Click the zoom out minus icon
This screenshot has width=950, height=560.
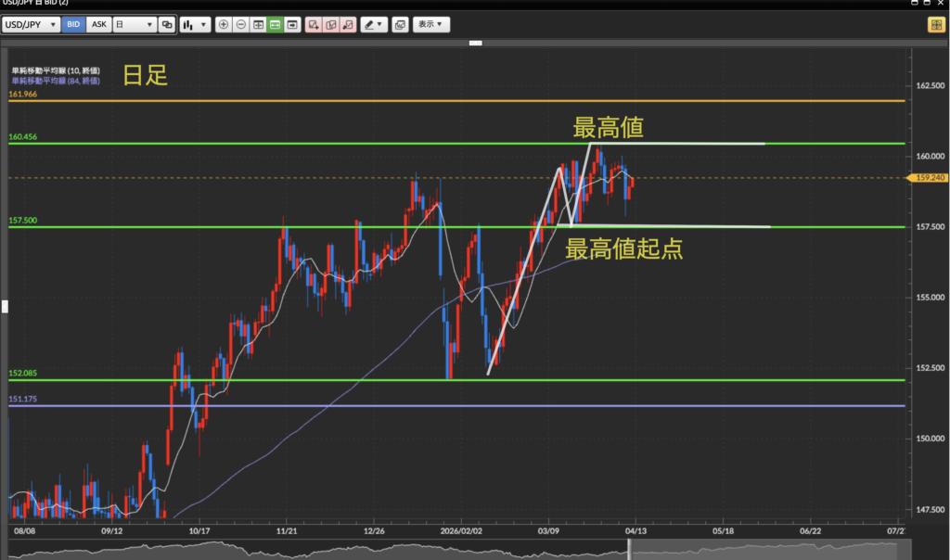point(240,25)
